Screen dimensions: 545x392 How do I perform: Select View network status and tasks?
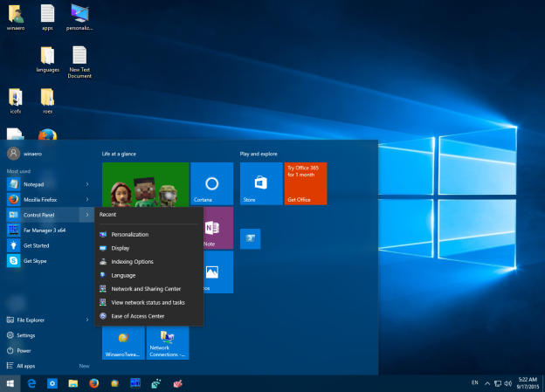coord(148,302)
